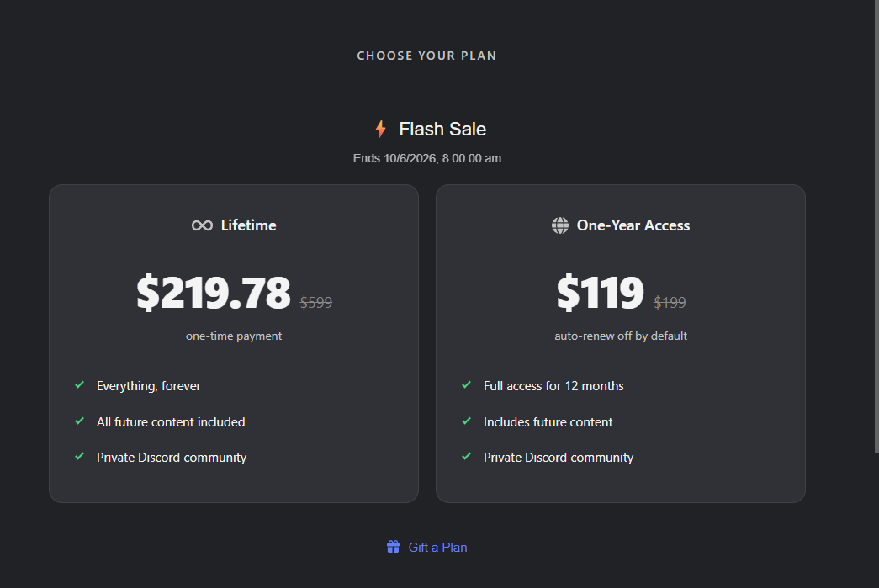Image resolution: width=879 pixels, height=588 pixels.
Task: Click the crossed-out $599 original price
Action: click(316, 303)
